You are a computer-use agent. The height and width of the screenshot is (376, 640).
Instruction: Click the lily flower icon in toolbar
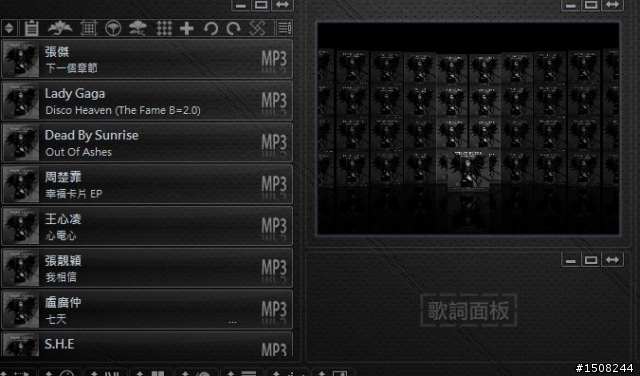[60, 28]
